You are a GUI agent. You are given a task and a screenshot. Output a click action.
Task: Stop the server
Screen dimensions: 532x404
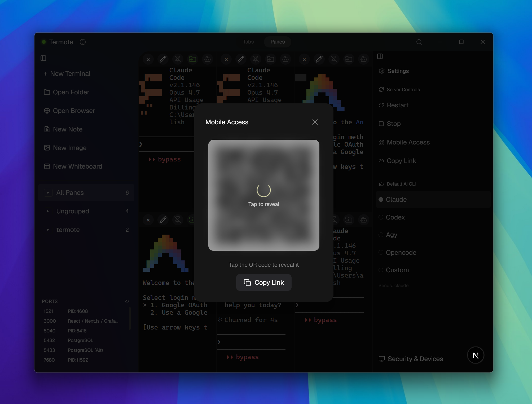390,124
